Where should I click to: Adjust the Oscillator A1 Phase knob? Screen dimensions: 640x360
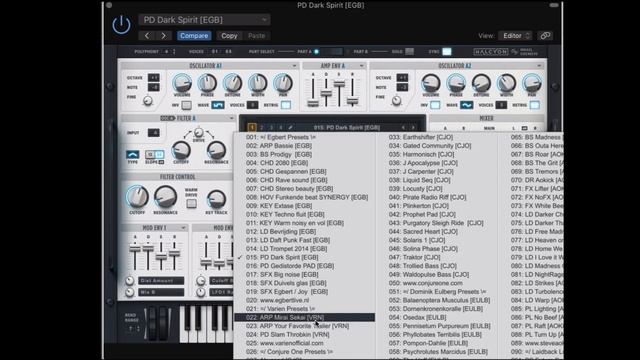pos(207,83)
